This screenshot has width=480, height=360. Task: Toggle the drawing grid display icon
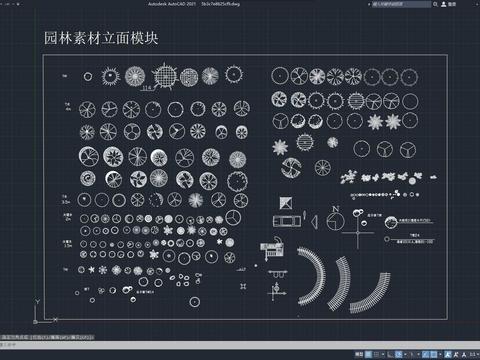[368, 354]
